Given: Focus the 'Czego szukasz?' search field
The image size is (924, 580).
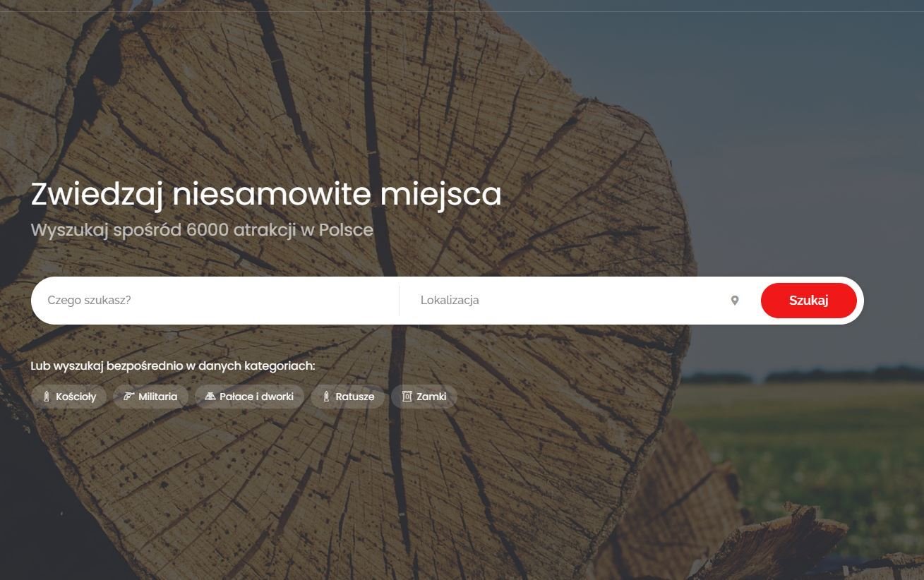Looking at the screenshot, I should [212, 301].
